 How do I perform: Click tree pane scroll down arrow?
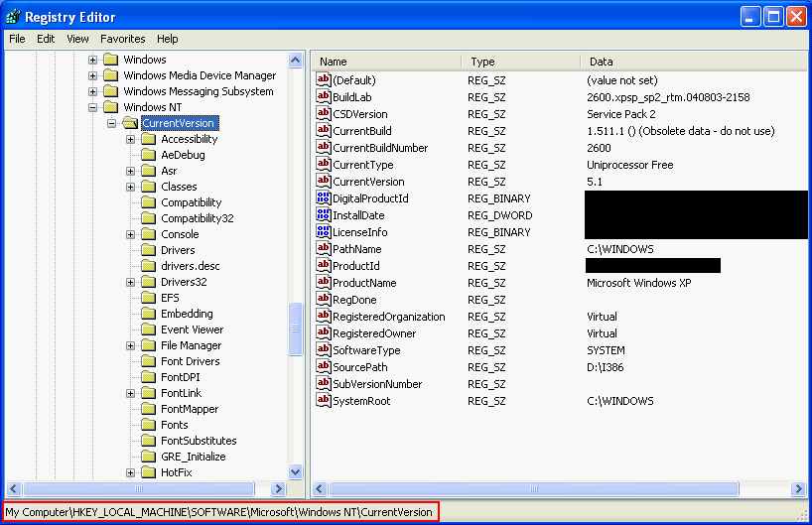(x=295, y=471)
